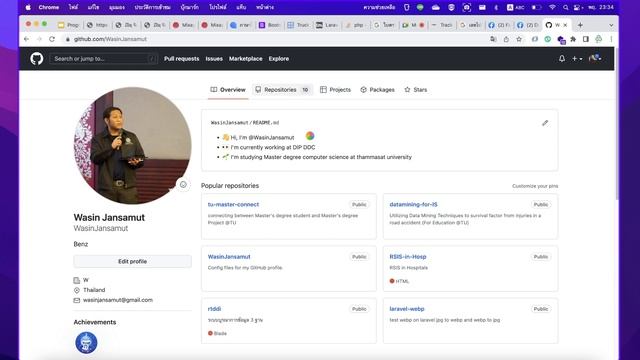Click the share icon in address bar

[x=506, y=39]
